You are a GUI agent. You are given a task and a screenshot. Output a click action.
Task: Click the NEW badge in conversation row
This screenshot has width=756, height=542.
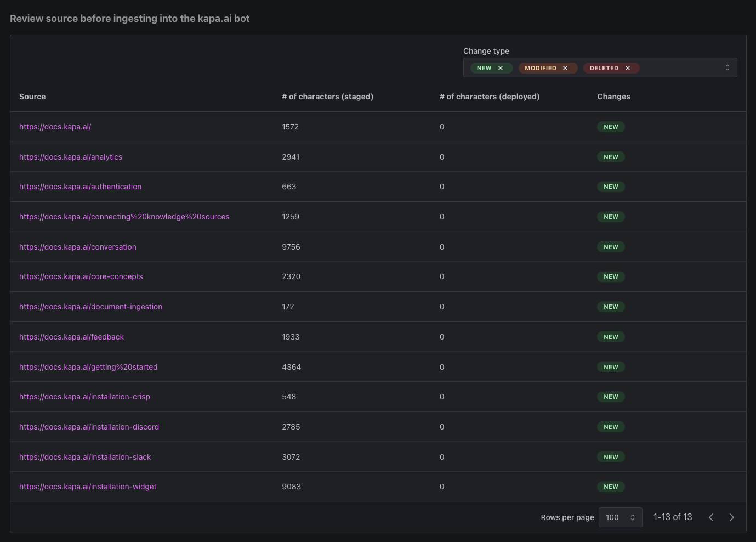click(x=611, y=247)
